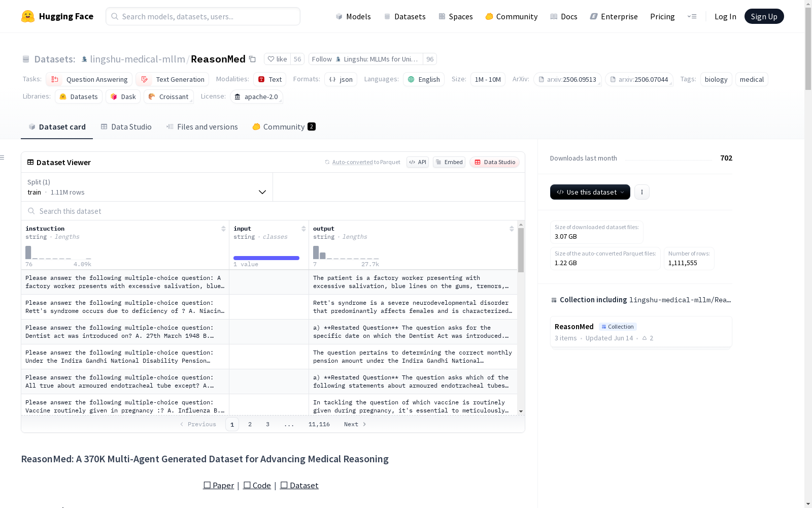Go to the Next page of rows
The image size is (812, 508).
(x=355, y=424)
